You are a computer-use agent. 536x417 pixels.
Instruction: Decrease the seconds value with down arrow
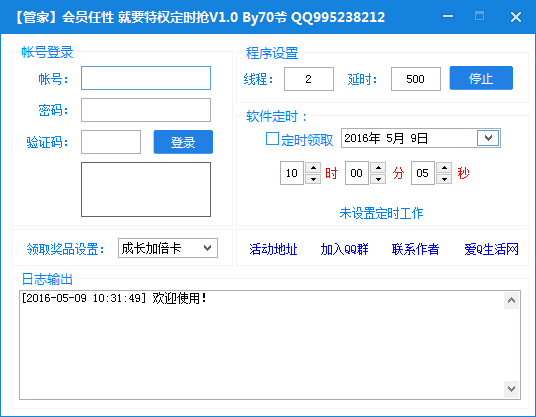444,179
